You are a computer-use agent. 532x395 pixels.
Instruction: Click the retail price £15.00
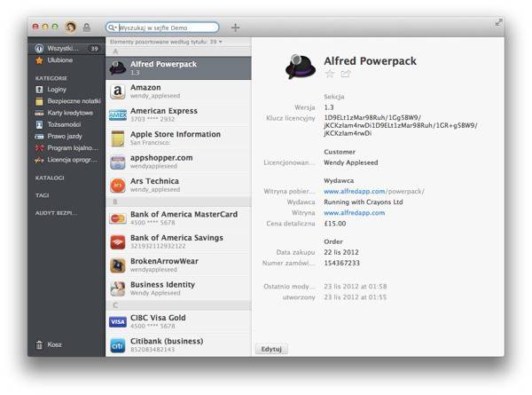coord(335,224)
